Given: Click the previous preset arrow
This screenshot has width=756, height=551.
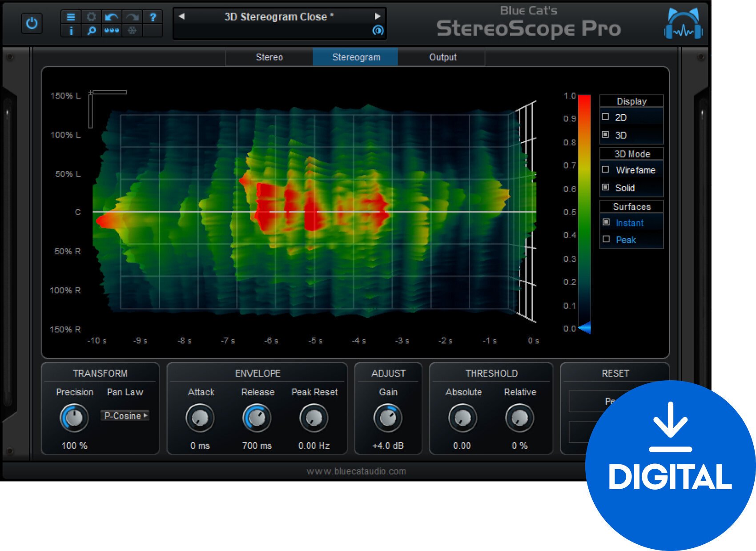Looking at the screenshot, I should point(181,16).
